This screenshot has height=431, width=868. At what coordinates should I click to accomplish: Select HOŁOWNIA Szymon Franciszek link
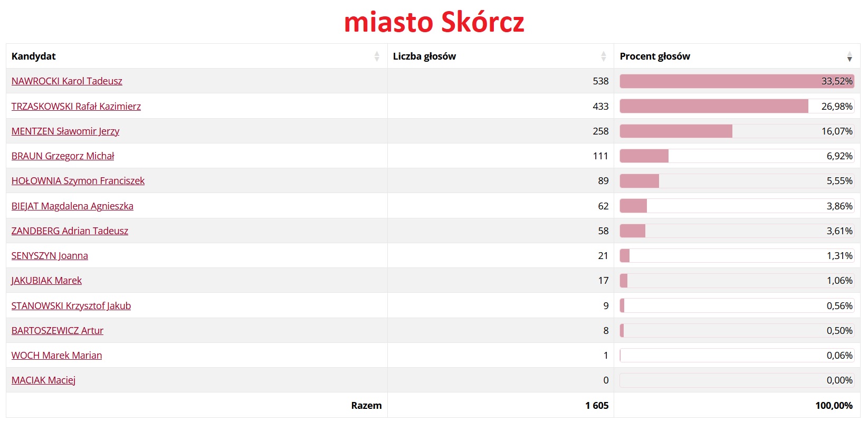point(78,181)
